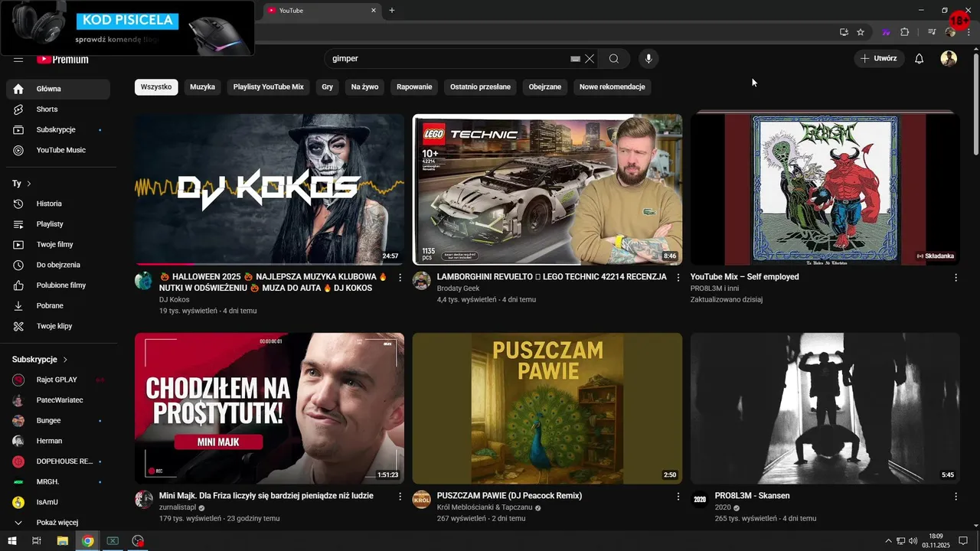Open the account avatar menu
The image size is (980, 551).
(x=949, y=59)
